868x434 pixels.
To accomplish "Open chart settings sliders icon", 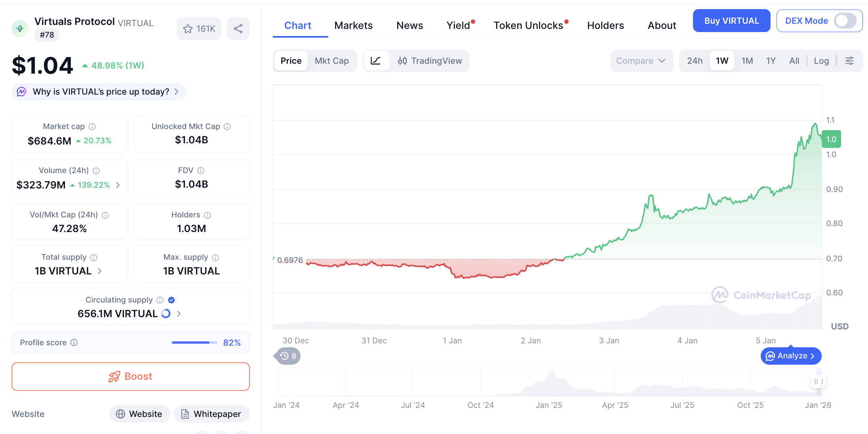I will [x=849, y=61].
